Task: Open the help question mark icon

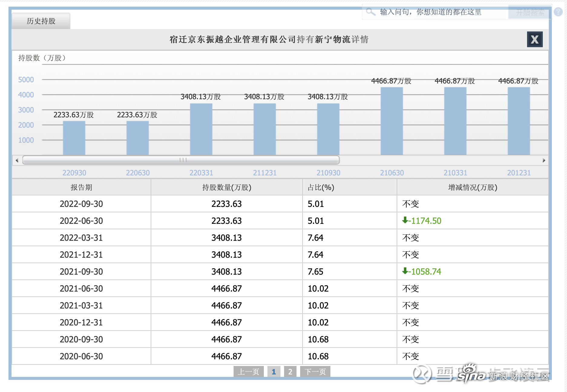Action: 558,12
